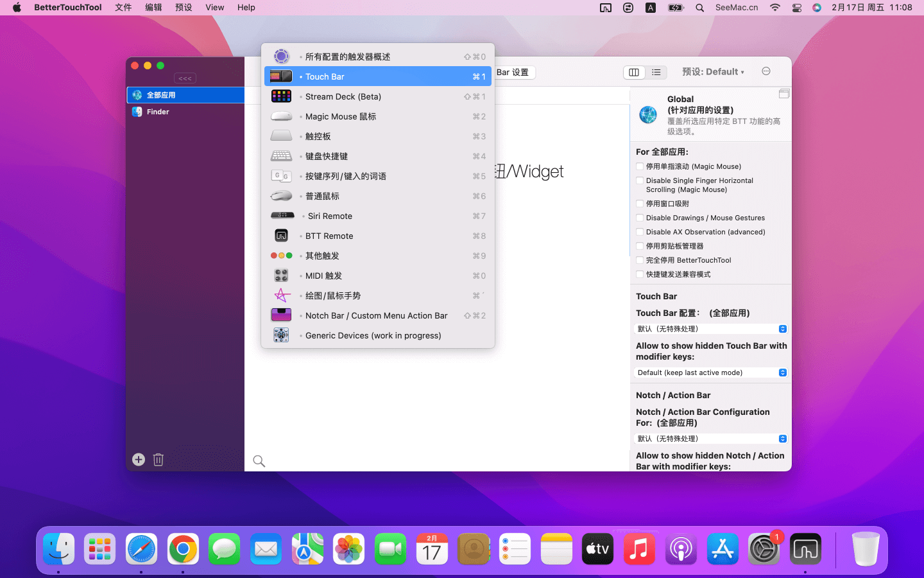Switch to list view layout icon
Screen dimensions: 924x578
click(656, 73)
